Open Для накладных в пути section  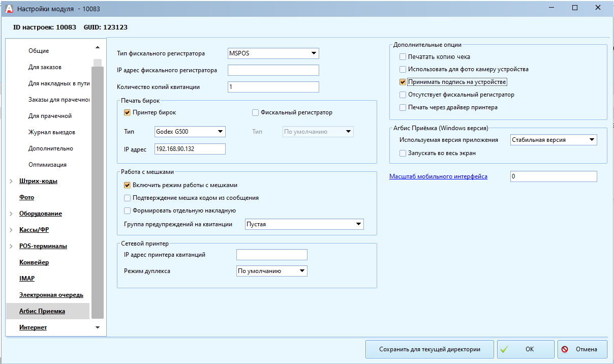point(59,83)
